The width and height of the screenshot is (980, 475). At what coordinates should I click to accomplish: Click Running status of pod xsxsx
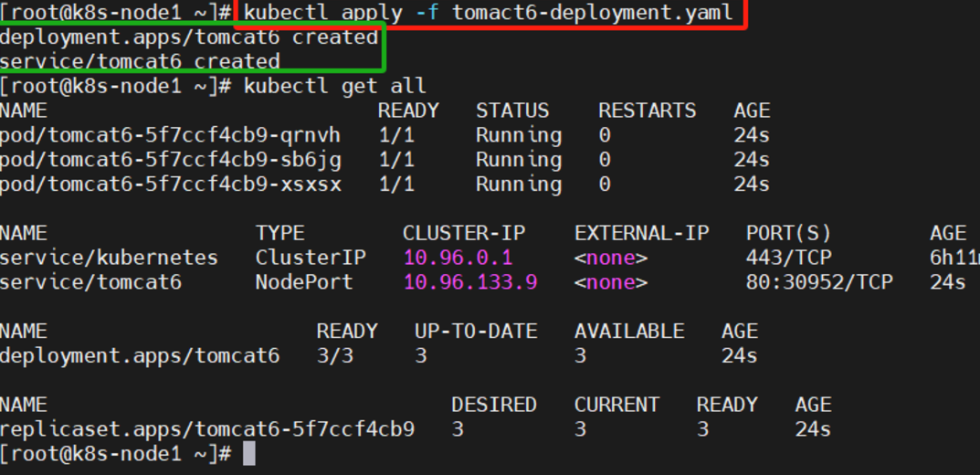pyautogui.click(x=519, y=185)
